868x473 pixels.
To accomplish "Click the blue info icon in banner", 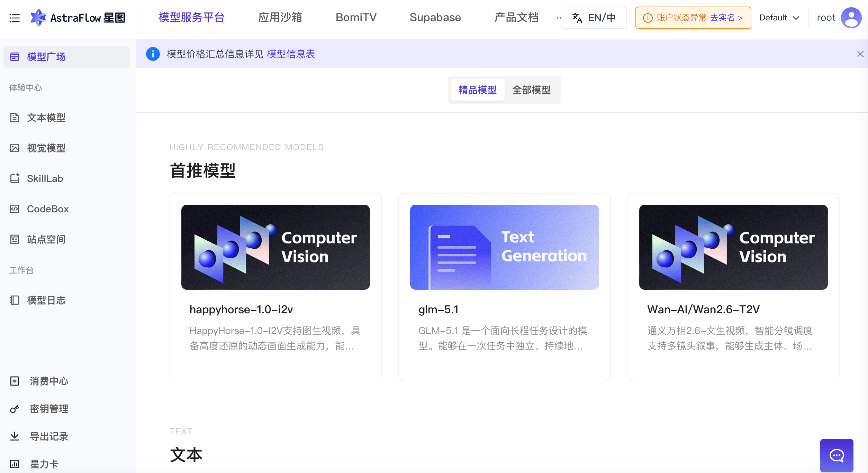I will pos(153,54).
